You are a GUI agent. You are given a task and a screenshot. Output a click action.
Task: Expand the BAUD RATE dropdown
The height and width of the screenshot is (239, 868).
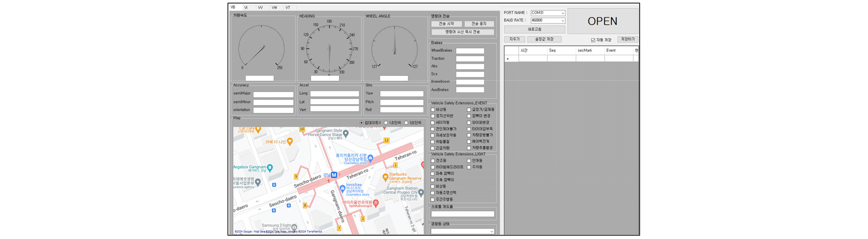pyautogui.click(x=562, y=21)
